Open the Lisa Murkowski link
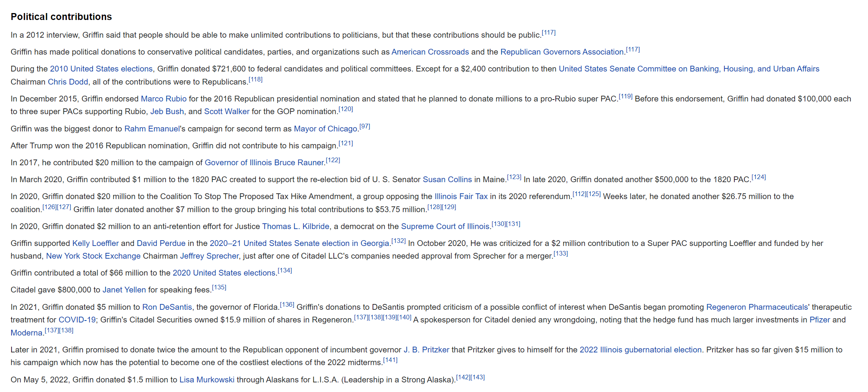Viewport: 868px width, 392px height. (x=207, y=380)
